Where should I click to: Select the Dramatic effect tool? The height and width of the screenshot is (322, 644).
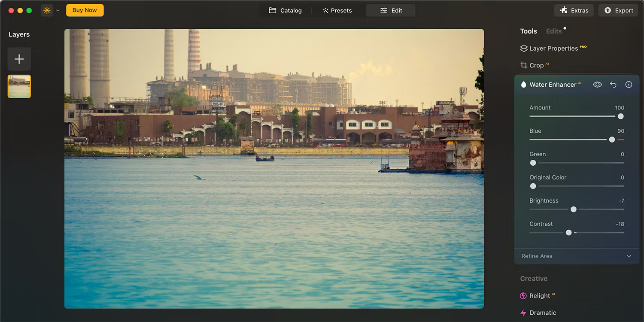pos(542,312)
